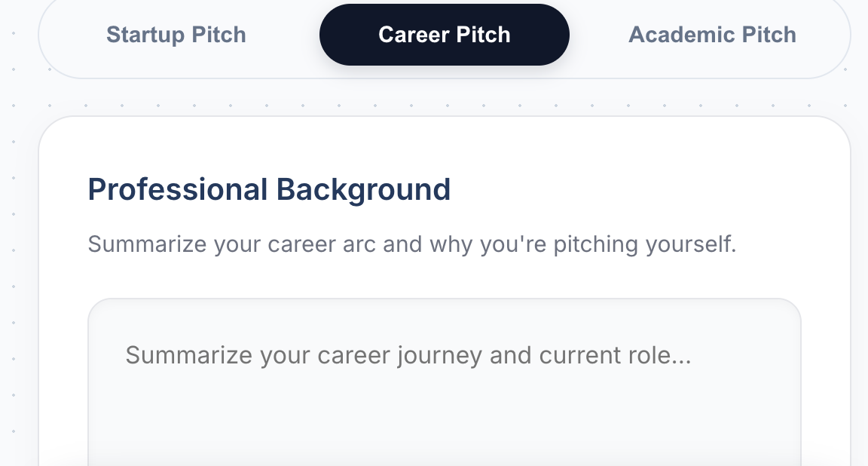This screenshot has width=868, height=466.
Task: Click the Professional Background heading
Action: click(269, 189)
